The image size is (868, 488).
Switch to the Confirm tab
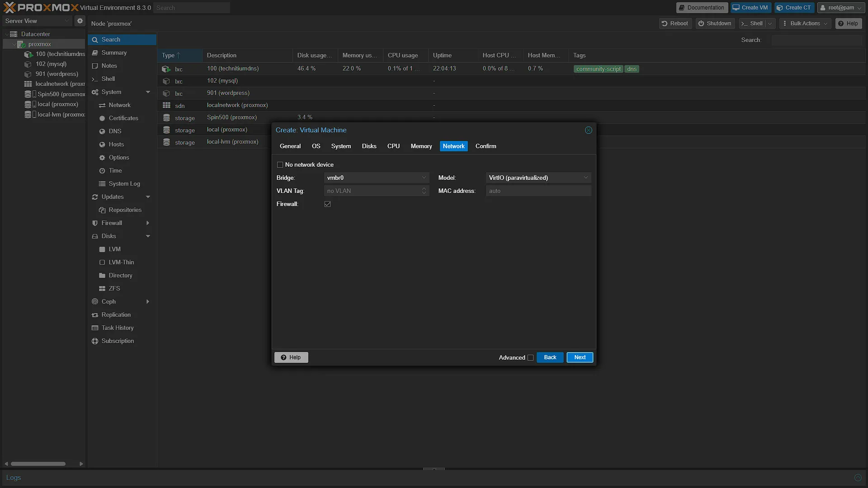point(486,146)
